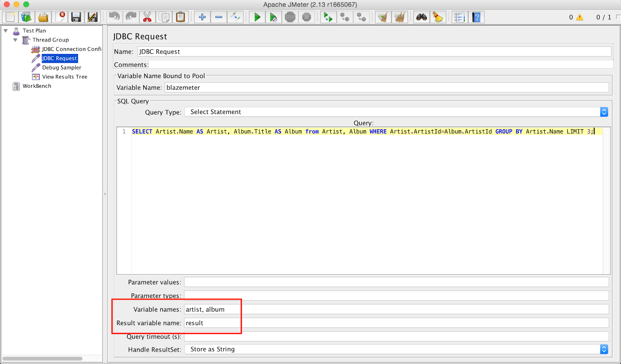This screenshot has height=364, width=621.
Task: Focus the pool Variable Name field
Action: pos(387,88)
